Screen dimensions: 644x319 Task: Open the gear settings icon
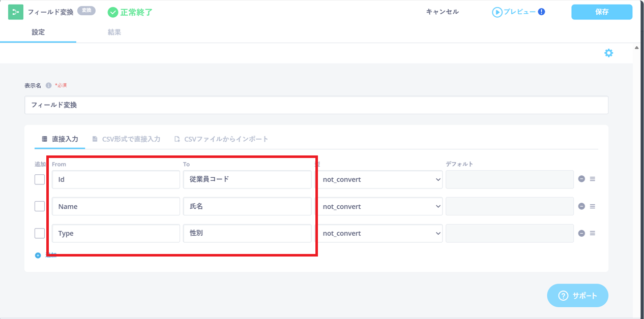coord(608,53)
